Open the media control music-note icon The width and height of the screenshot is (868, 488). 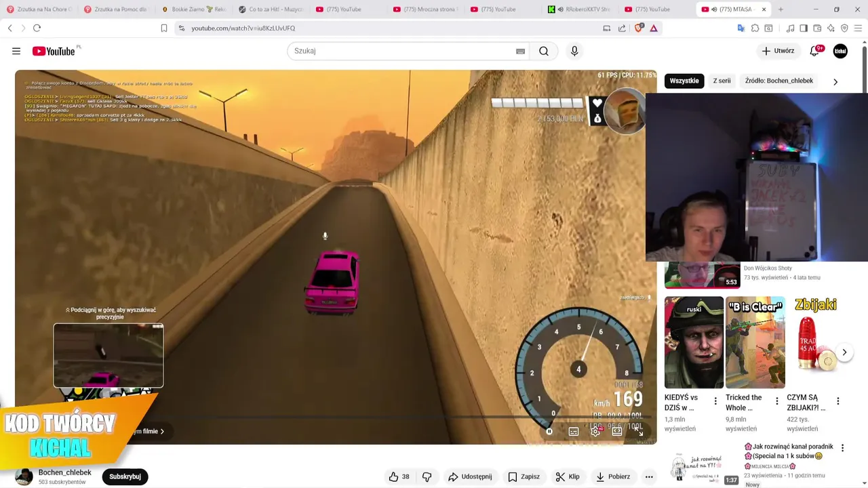coord(790,28)
